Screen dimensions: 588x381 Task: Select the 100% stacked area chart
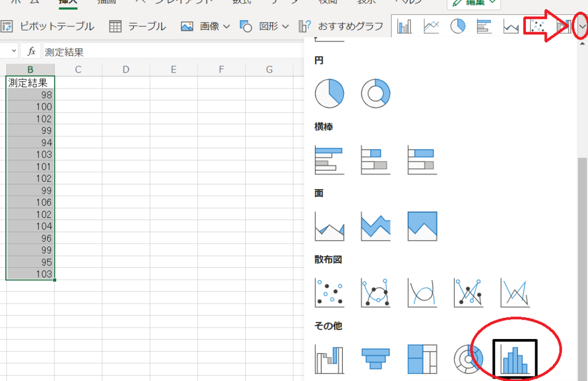(x=422, y=226)
